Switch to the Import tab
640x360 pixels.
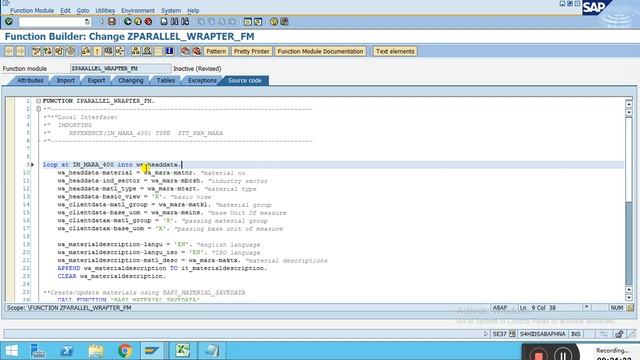click(x=65, y=80)
